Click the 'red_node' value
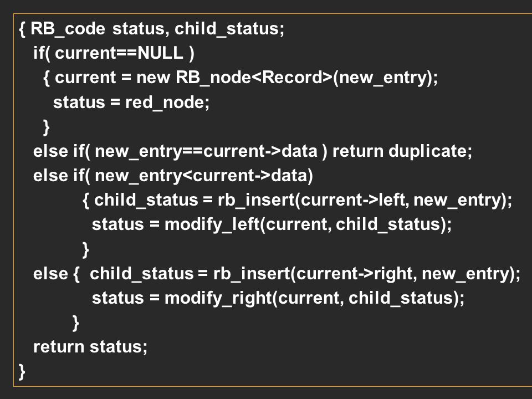 pos(165,103)
